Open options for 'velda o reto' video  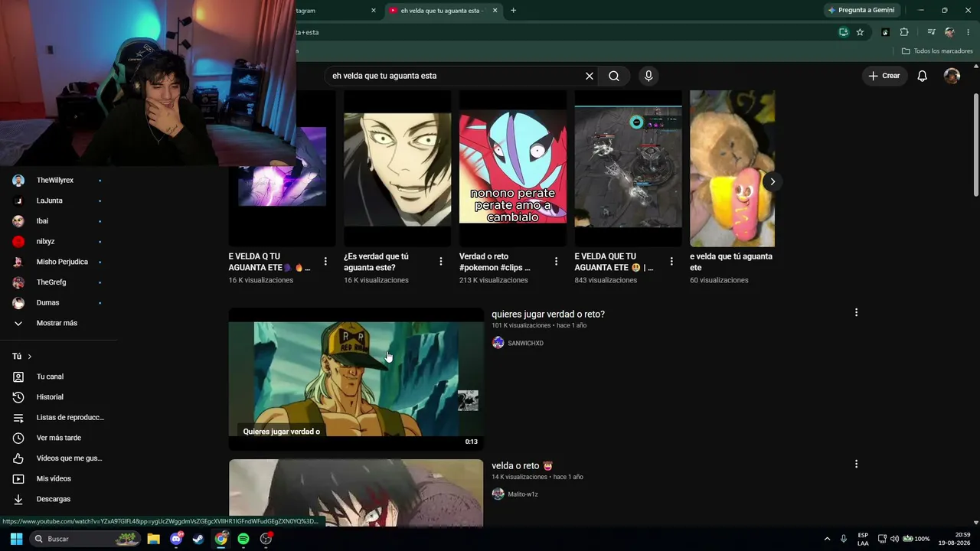(856, 464)
